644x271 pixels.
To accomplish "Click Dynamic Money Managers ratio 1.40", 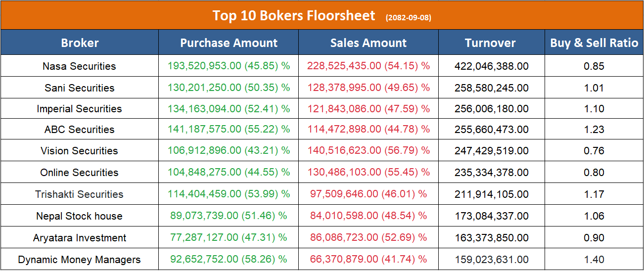I will (594, 260).
